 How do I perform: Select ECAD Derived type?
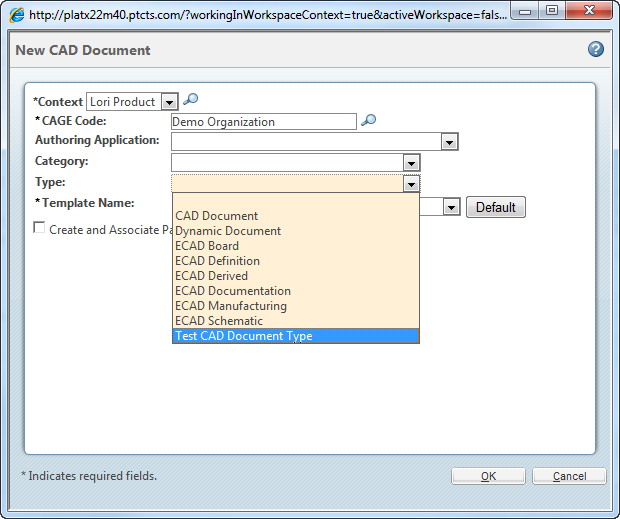[x=296, y=276]
